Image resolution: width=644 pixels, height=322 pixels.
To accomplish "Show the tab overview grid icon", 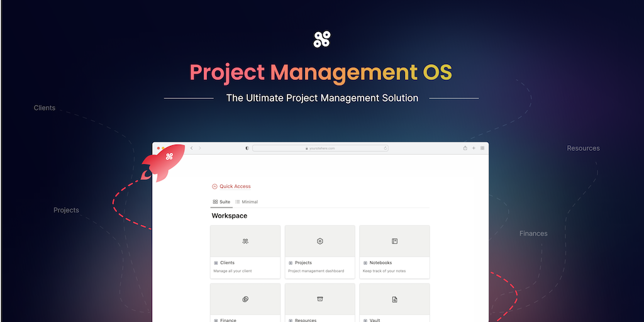I will pyautogui.click(x=482, y=148).
